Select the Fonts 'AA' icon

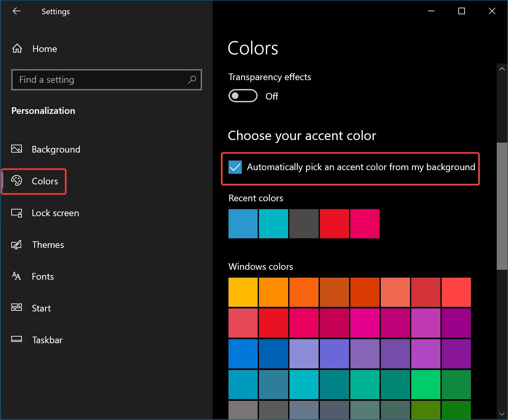tap(17, 276)
